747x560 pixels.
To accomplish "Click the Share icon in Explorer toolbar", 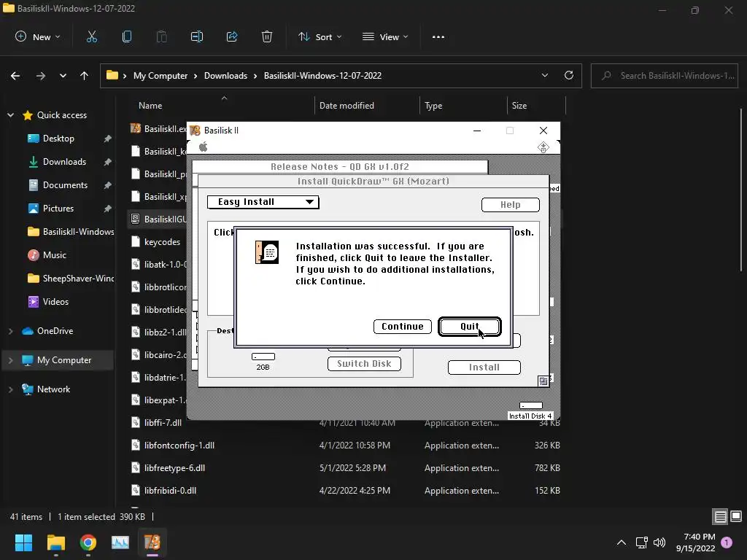I will click(232, 36).
